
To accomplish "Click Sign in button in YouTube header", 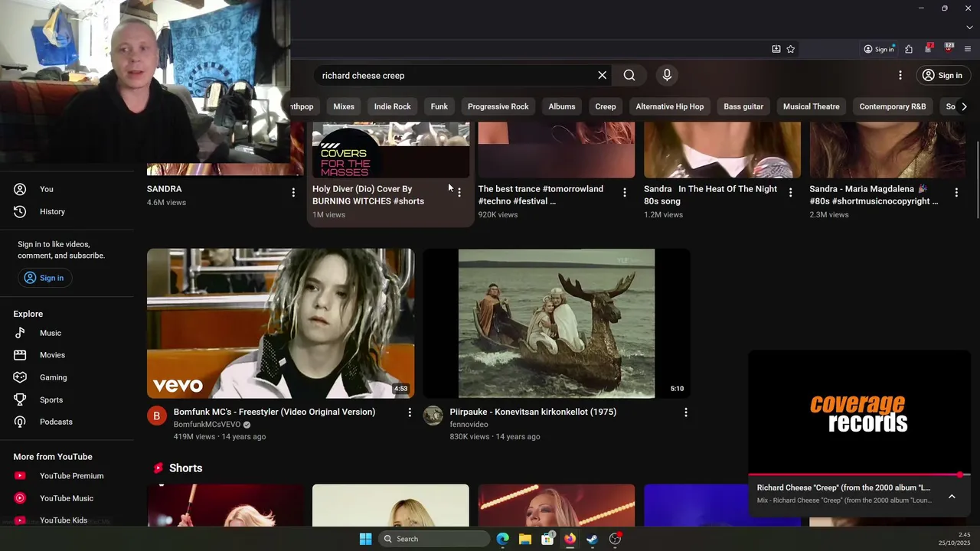I will pyautogui.click(x=942, y=75).
